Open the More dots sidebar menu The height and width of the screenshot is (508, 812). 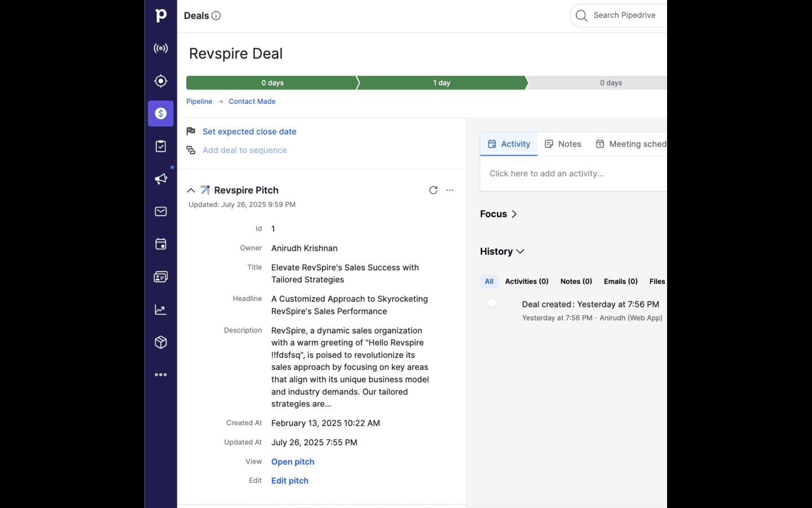click(161, 375)
